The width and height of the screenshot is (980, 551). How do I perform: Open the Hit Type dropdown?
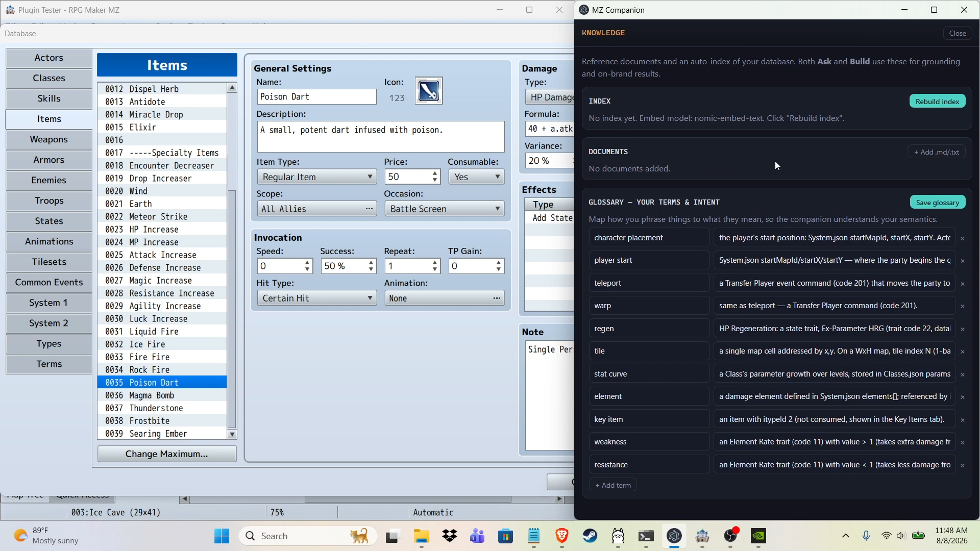pos(316,298)
